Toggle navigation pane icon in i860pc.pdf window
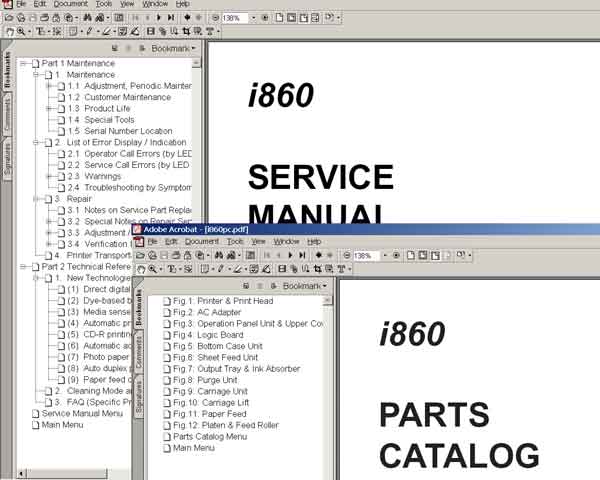The height and width of the screenshot is (480, 600). (250, 255)
